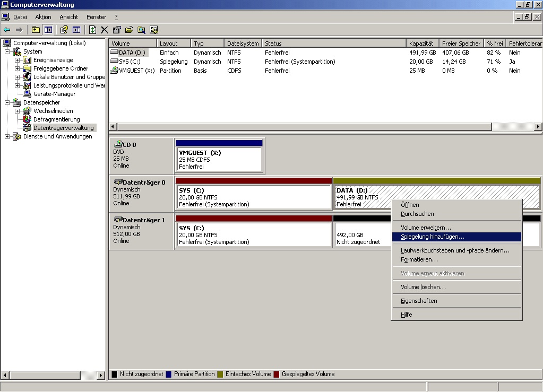Sort by Kapazität column header
Viewport: 543px width, 392px height.
[x=421, y=43]
